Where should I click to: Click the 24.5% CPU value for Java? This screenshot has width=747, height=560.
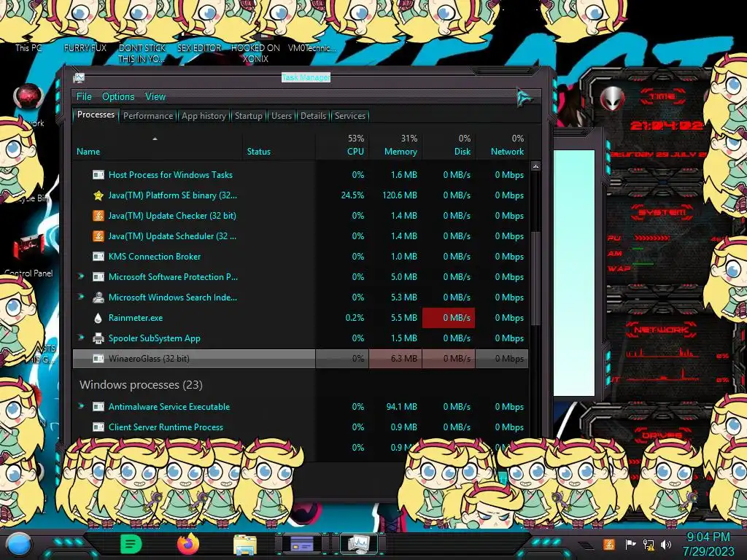click(x=352, y=195)
